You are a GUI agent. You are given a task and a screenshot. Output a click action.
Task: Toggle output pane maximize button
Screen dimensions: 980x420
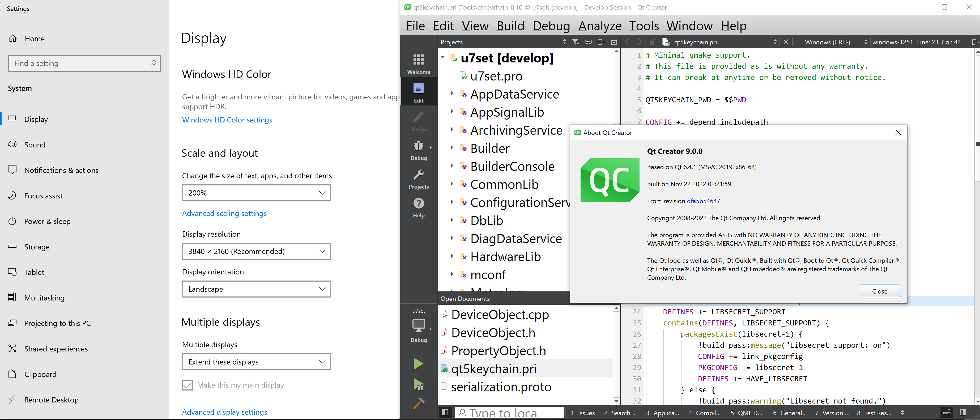point(947,412)
